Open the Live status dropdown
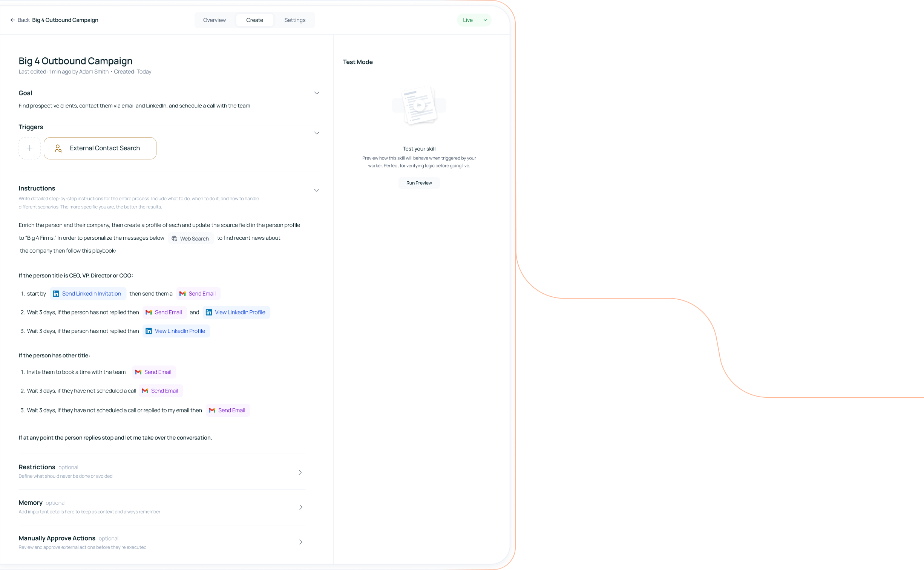The height and width of the screenshot is (570, 924). coord(485,20)
